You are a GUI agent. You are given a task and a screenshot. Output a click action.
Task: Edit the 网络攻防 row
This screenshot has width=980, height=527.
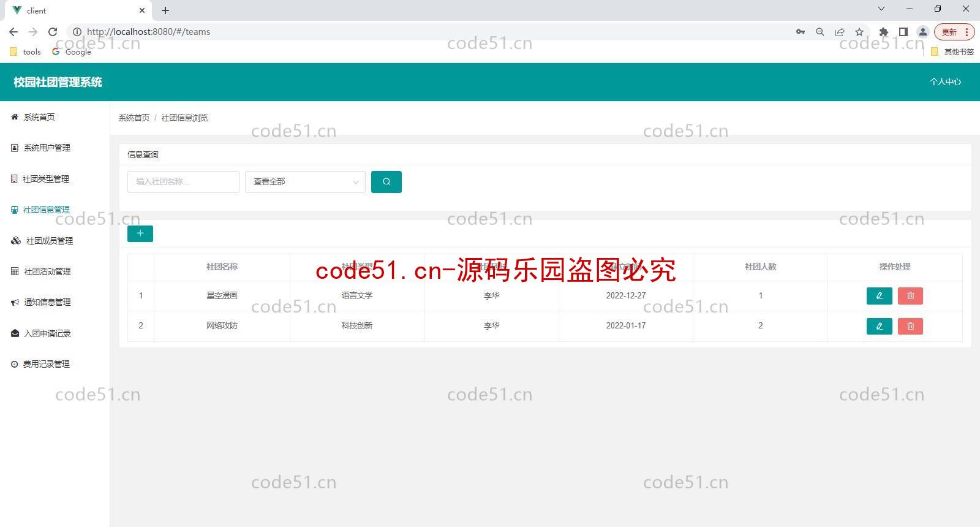(880, 326)
